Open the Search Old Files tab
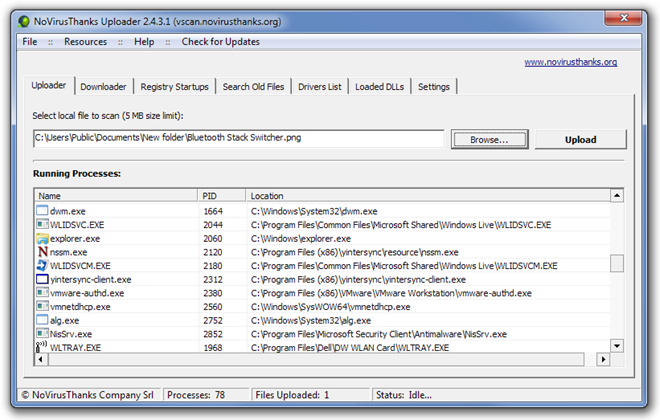 (x=253, y=87)
